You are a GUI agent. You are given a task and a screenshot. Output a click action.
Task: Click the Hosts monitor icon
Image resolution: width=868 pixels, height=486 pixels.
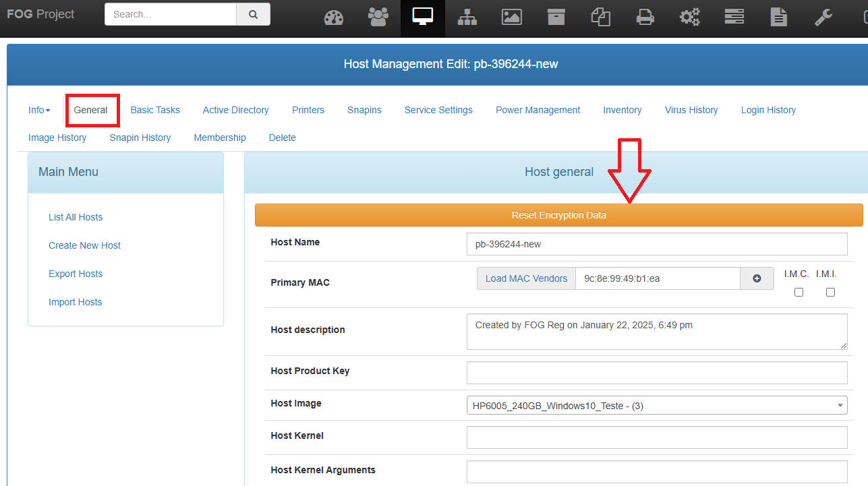[x=423, y=18]
